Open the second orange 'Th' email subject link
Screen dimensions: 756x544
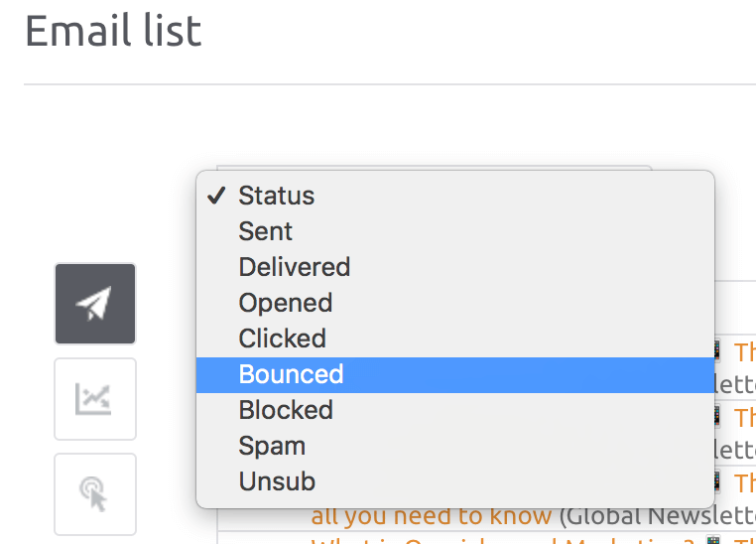coord(744,417)
